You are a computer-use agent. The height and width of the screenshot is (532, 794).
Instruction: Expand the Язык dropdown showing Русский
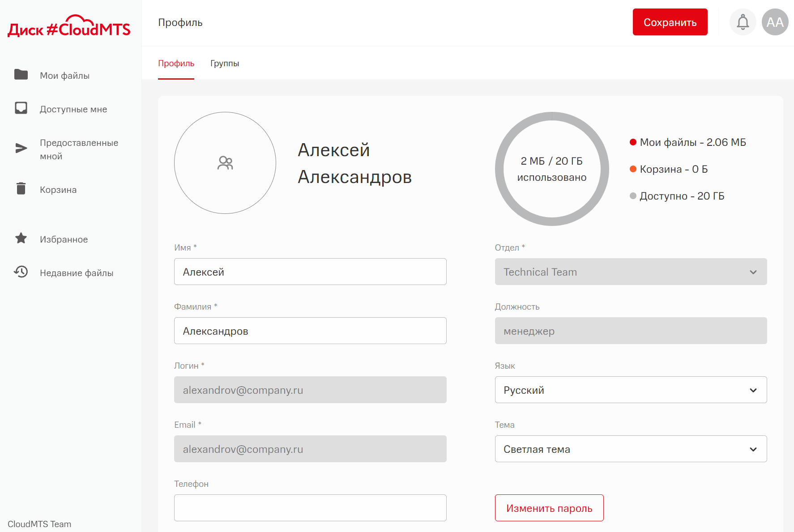tap(630, 390)
